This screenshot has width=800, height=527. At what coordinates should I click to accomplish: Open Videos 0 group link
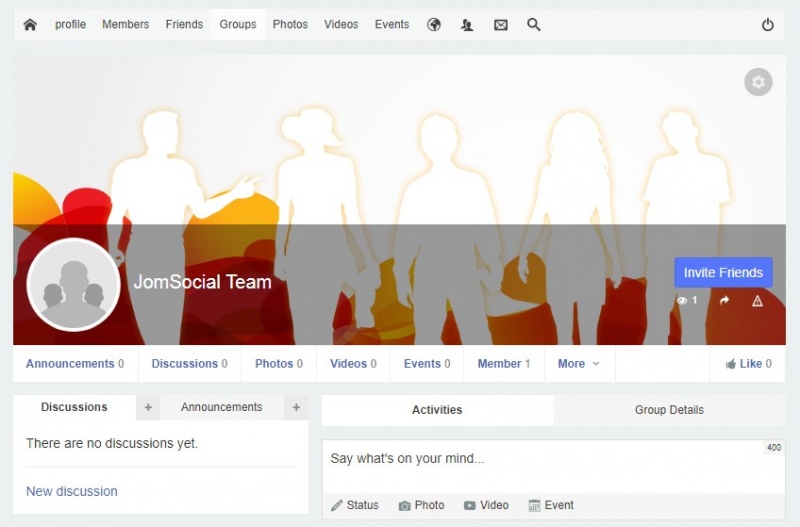(x=353, y=364)
